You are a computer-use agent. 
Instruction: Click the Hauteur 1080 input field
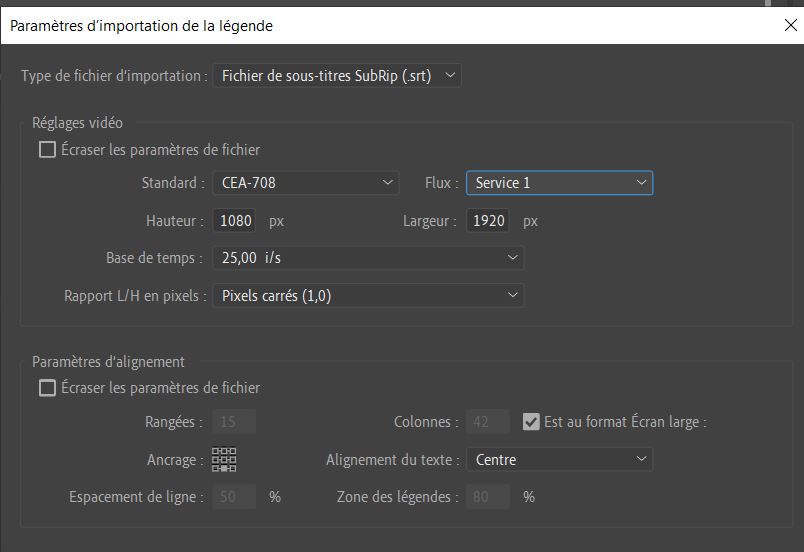[x=233, y=220]
